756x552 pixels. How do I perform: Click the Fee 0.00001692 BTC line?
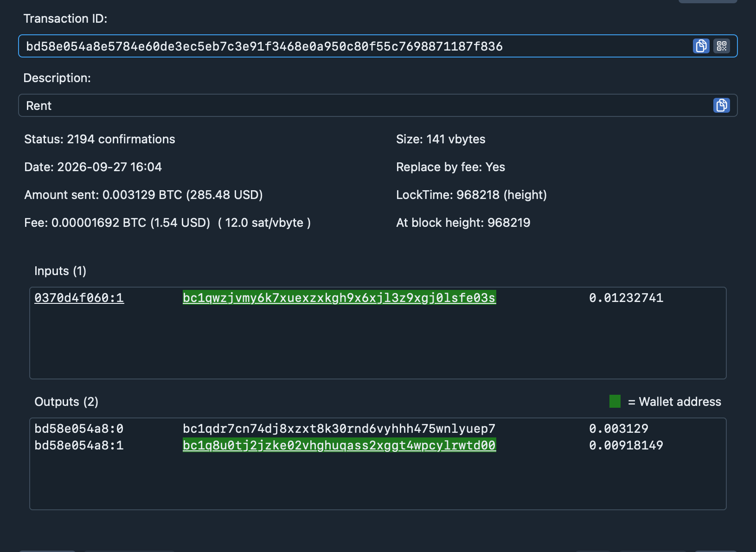pyautogui.click(x=167, y=223)
